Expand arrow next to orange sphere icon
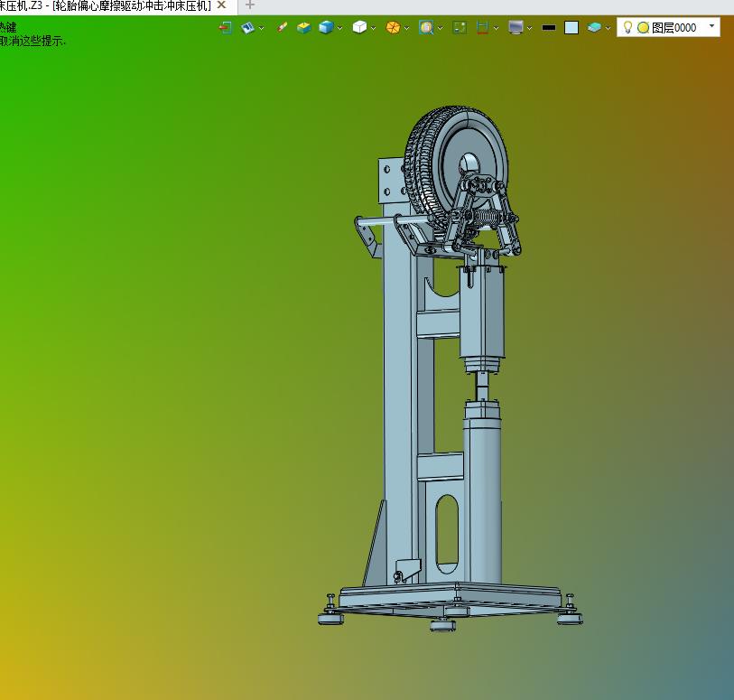734x700 pixels. pos(406,29)
